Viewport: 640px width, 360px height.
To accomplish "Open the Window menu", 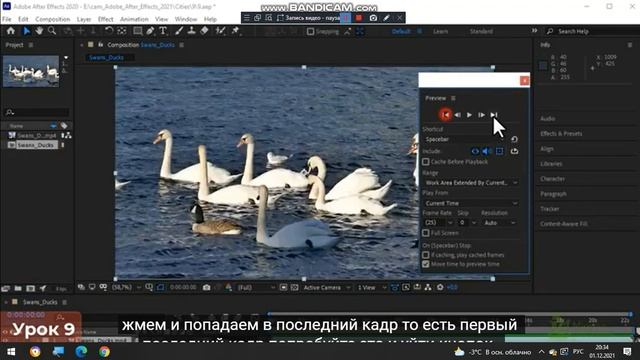I will tap(186, 19).
